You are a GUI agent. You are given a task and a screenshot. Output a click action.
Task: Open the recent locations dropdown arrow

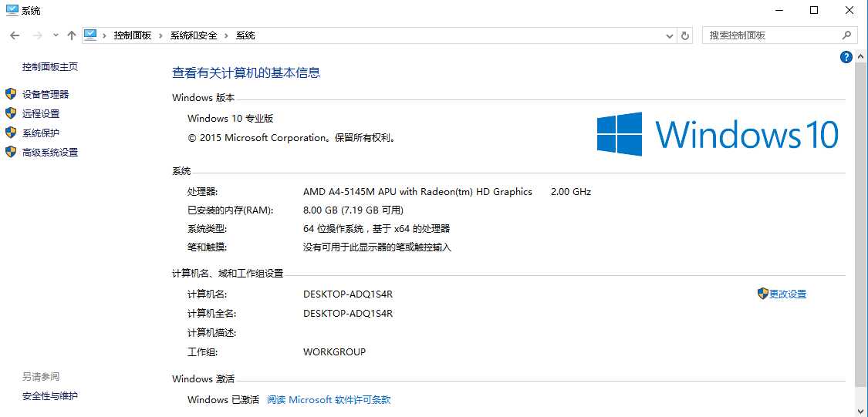pos(56,35)
